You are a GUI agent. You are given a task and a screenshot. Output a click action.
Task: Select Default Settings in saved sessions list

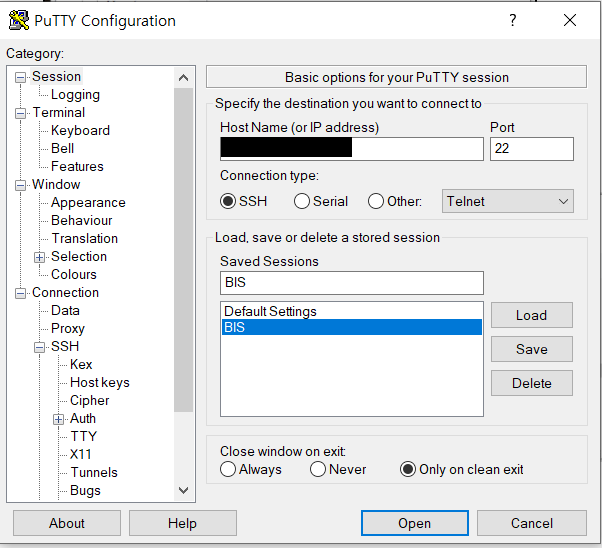coord(352,311)
